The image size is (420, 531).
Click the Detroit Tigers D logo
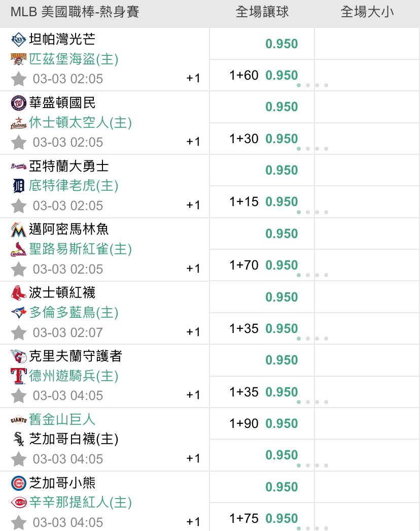click(x=18, y=186)
